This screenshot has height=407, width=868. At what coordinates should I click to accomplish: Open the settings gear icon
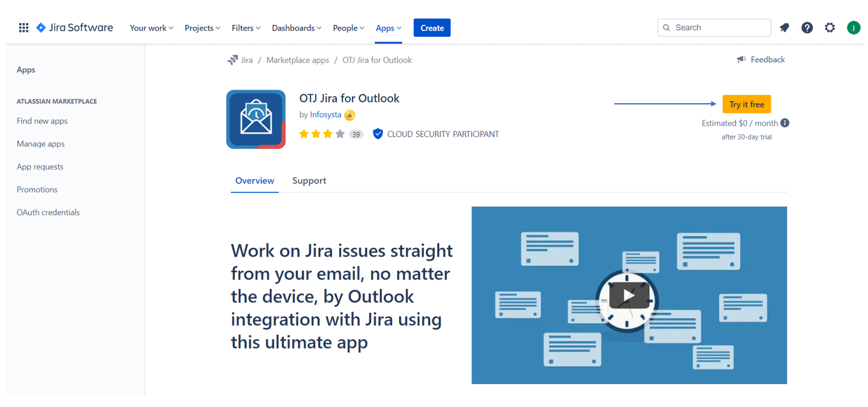coord(830,27)
